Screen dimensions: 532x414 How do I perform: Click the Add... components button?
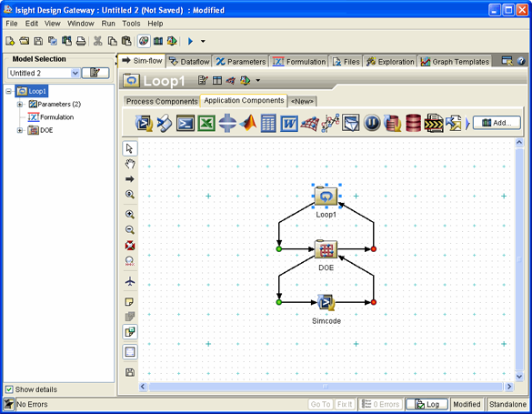[497, 123]
